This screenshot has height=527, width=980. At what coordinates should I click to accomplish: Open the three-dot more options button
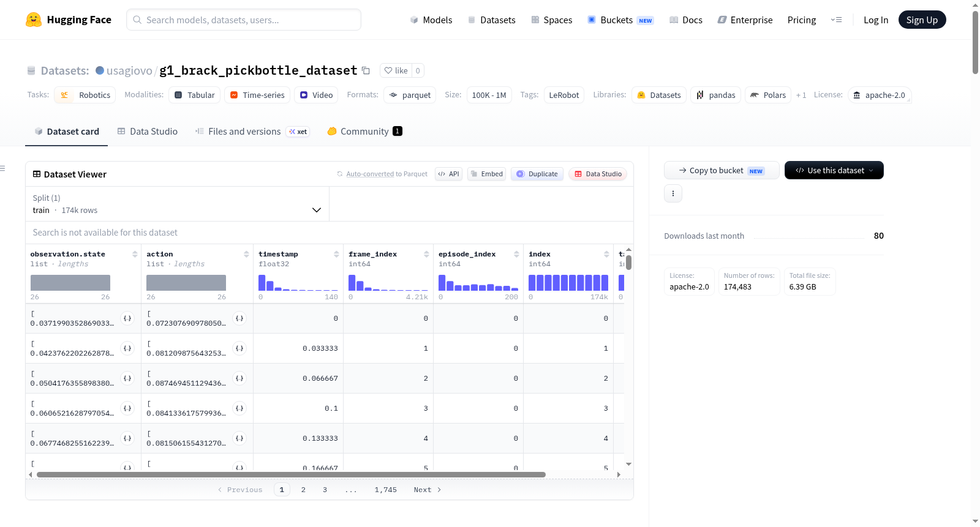pyautogui.click(x=673, y=193)
